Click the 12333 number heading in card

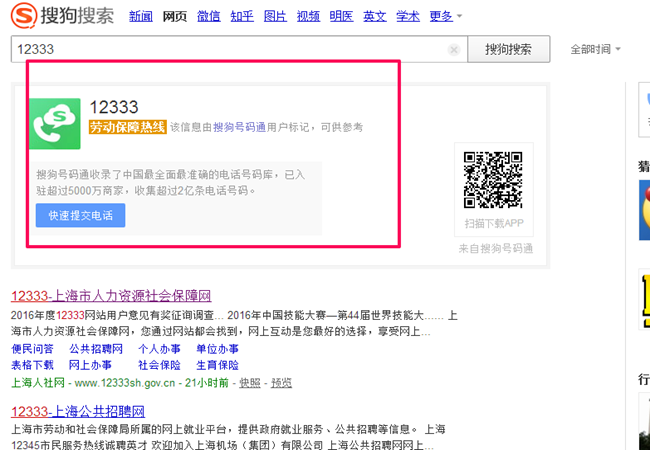pos(114,107)
